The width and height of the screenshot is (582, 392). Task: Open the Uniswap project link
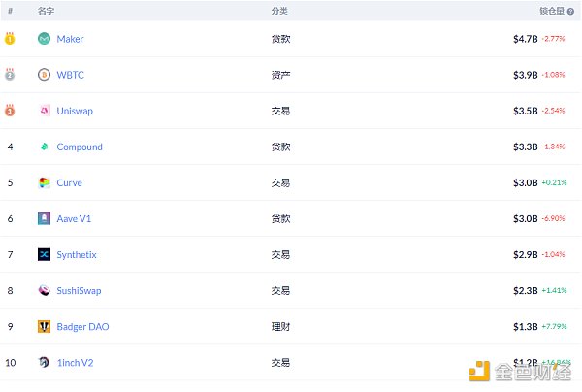(x=75, y=111)
